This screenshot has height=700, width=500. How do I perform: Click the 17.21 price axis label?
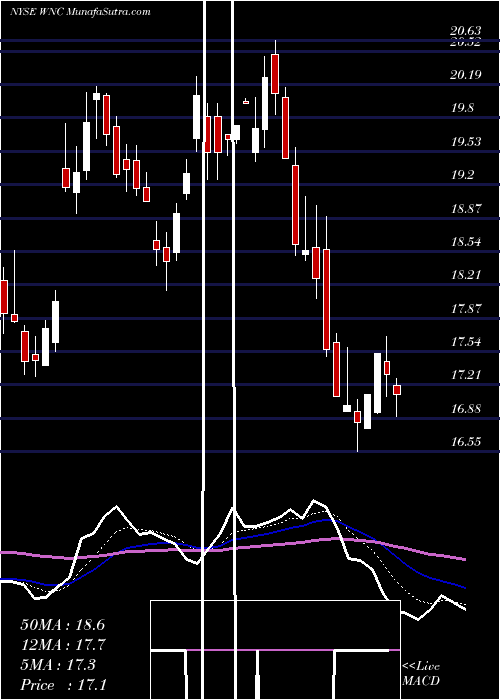point(466,375)
